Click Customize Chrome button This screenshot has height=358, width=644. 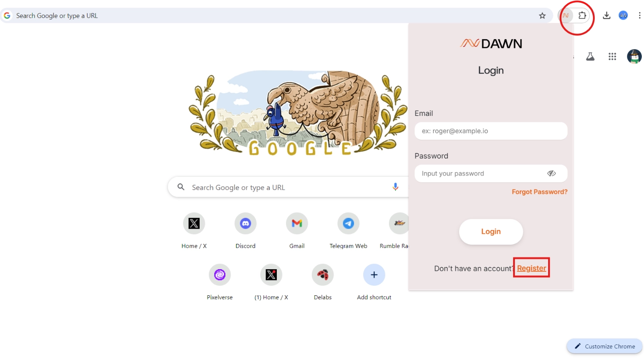[604, 346]
